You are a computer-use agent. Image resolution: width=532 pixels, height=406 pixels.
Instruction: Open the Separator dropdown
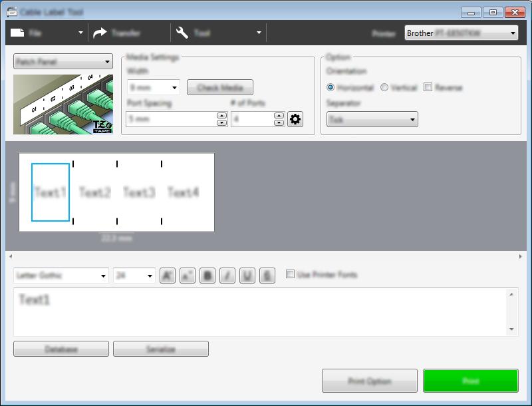pos(372,119)
